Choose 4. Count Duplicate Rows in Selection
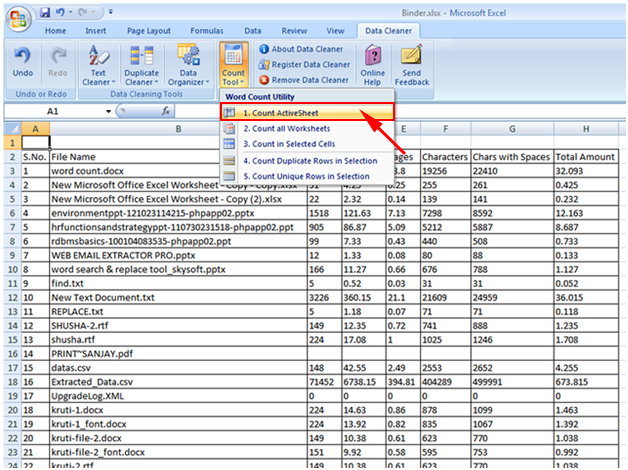The width and height of the screenshot is (628, 470). click(x=307, y=161)
